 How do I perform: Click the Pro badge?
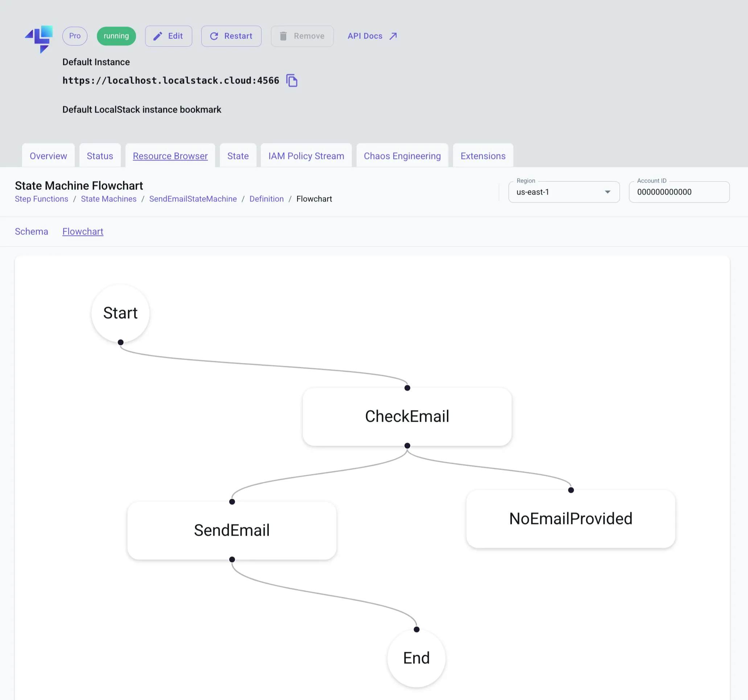coord(74,36)
